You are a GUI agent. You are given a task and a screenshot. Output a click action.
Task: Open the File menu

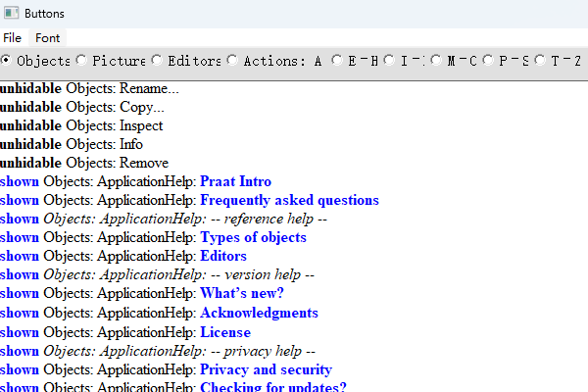coord(12,38)
